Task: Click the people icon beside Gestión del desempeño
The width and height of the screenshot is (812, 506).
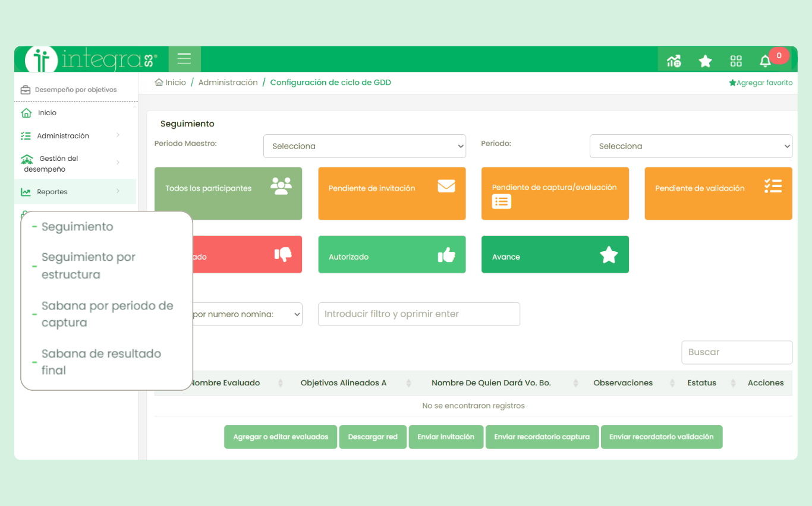Action: [27, 159]
